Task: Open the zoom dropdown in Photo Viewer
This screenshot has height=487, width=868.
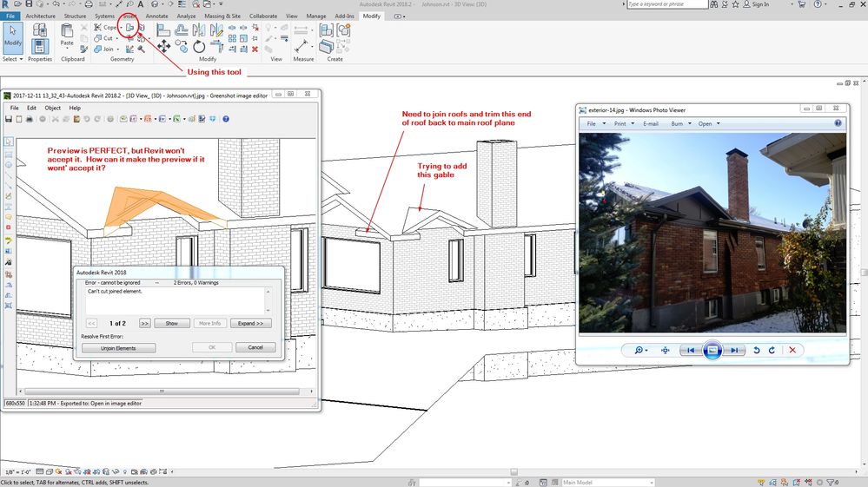Action: point(640,350)
